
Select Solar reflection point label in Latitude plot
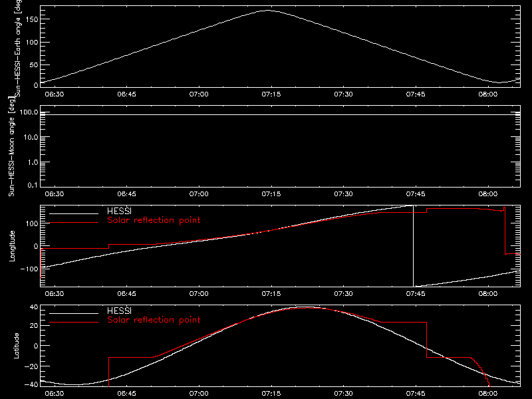coord(154,320)
